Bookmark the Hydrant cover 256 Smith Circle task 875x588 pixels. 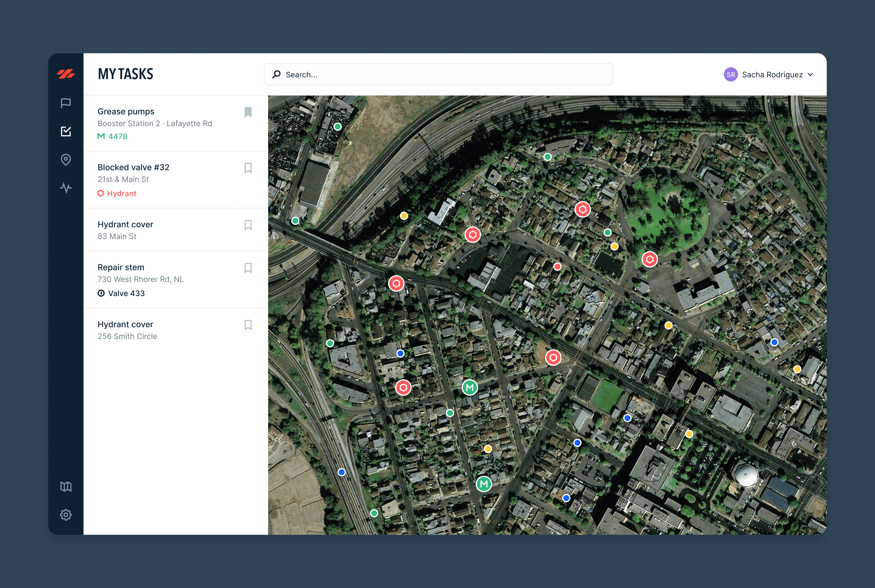(248, 325)
